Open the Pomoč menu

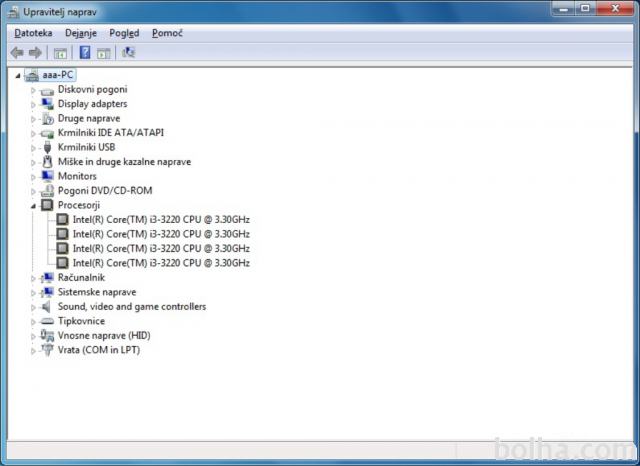(166, 33)
